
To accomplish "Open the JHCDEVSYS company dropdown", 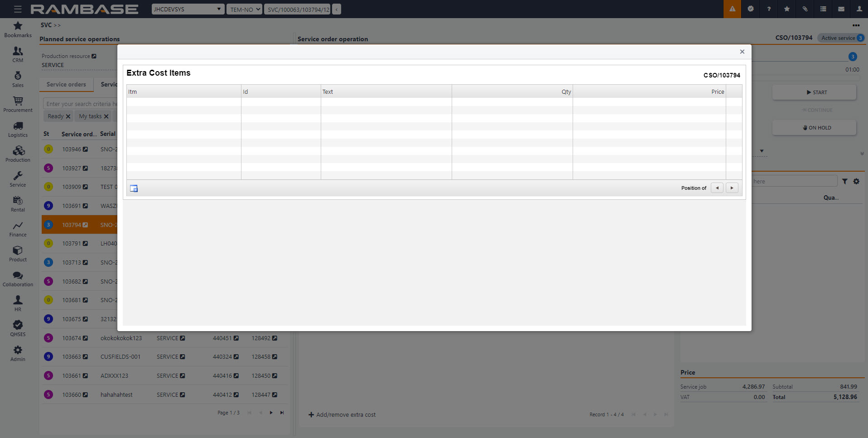I will click(188, 9).
